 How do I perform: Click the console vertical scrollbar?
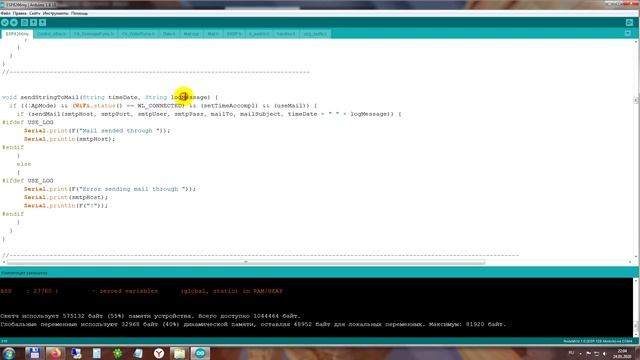tap(636, 308)
